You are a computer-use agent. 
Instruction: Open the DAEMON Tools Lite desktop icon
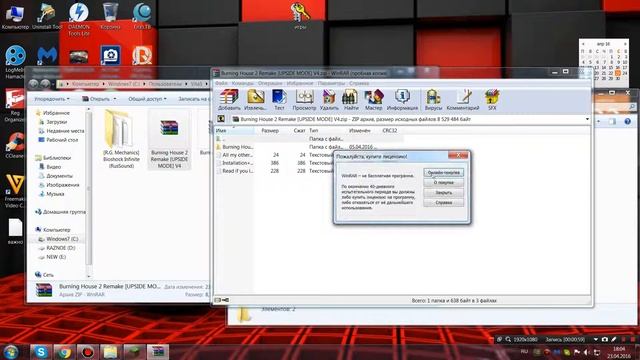pos(79,19)
